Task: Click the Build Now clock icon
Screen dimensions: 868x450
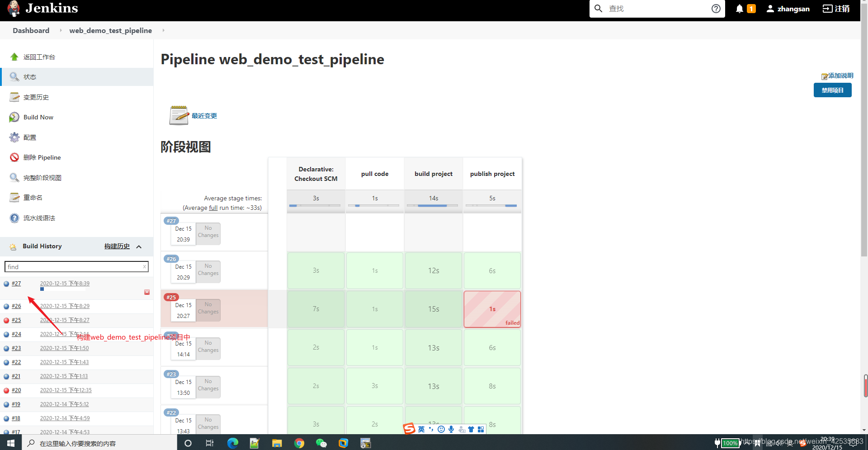Action: point(14,117)
